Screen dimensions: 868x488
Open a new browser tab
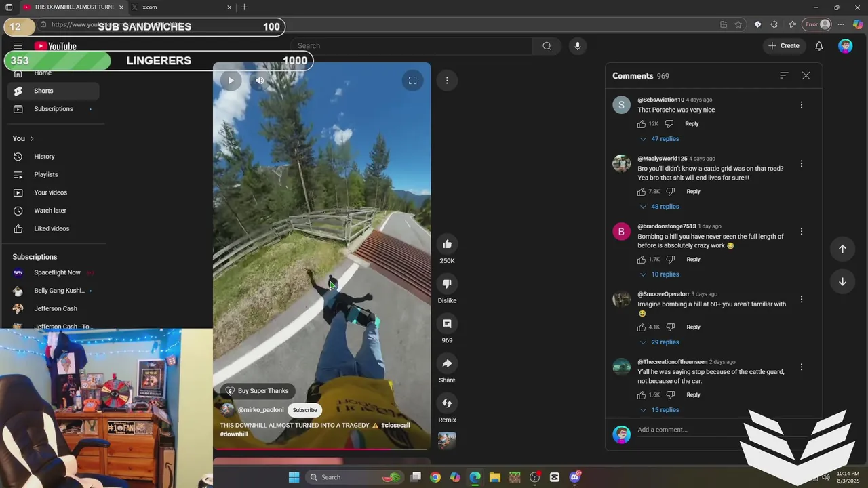click(244, 7)
